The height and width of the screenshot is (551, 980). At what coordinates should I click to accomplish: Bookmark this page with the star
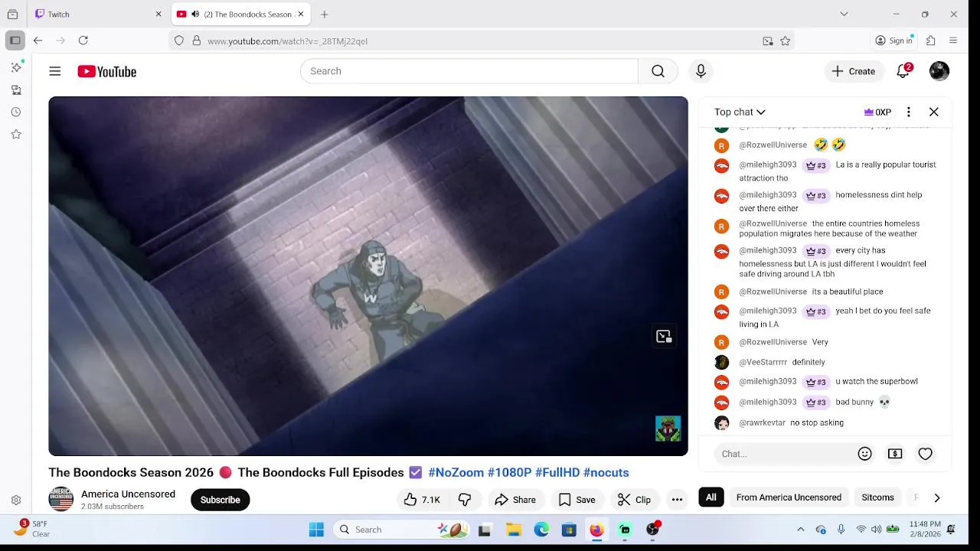(785, 41)
